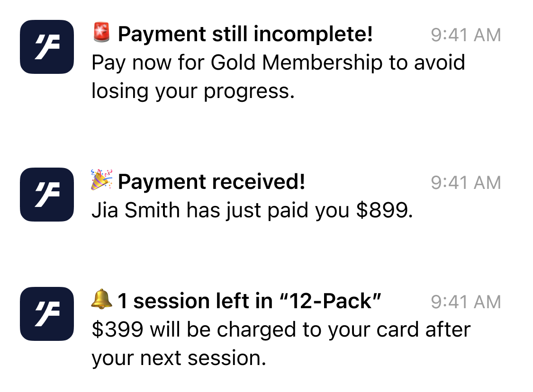Click the 9:41 AM timestamp of session reminder
The height and width of the screenshot is (392, 533).
[466, 302]
